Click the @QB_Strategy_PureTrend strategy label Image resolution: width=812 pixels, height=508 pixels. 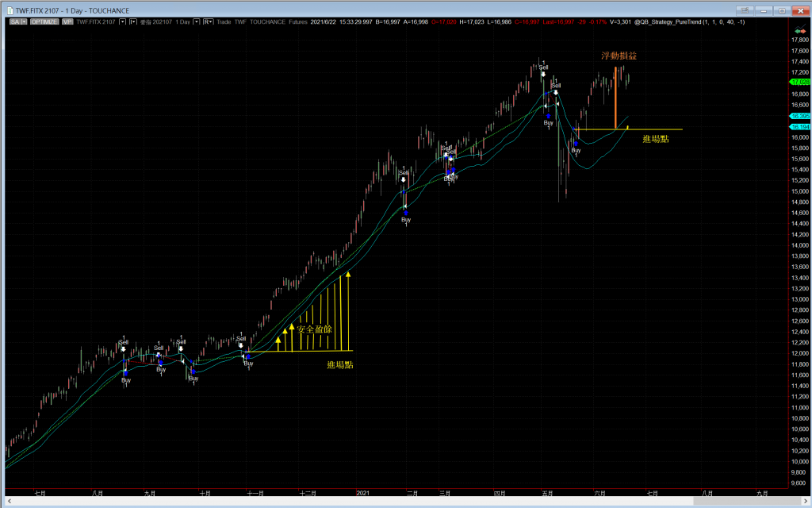tap(691, 21)
